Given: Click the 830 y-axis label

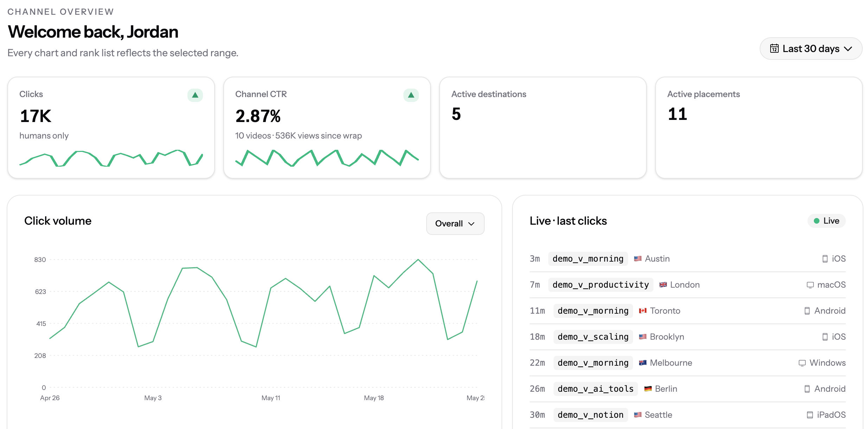Looking at the screenshot, I should click(x=40, y=260).
